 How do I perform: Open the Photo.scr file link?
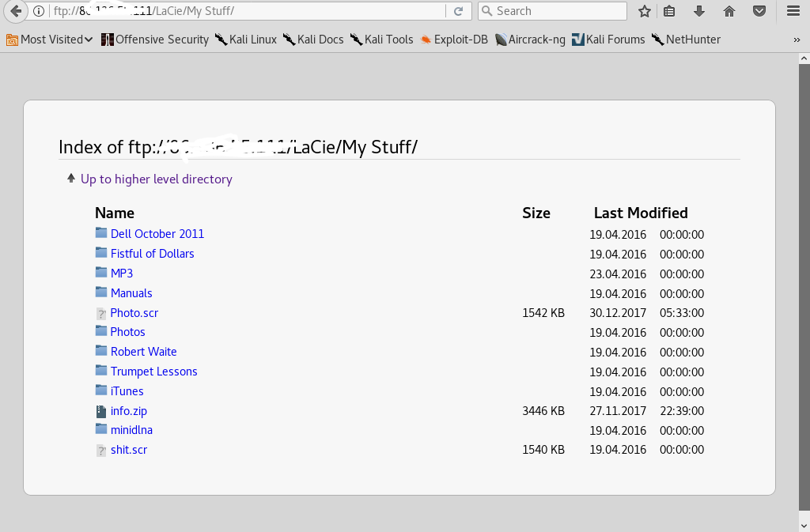tap(134, 313)
